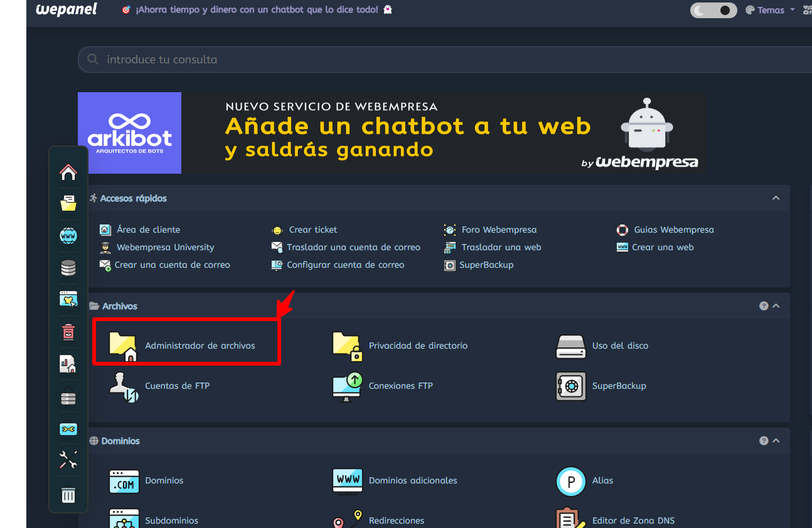Open domains section from sidebar WWW globe icon

[68, 236]
